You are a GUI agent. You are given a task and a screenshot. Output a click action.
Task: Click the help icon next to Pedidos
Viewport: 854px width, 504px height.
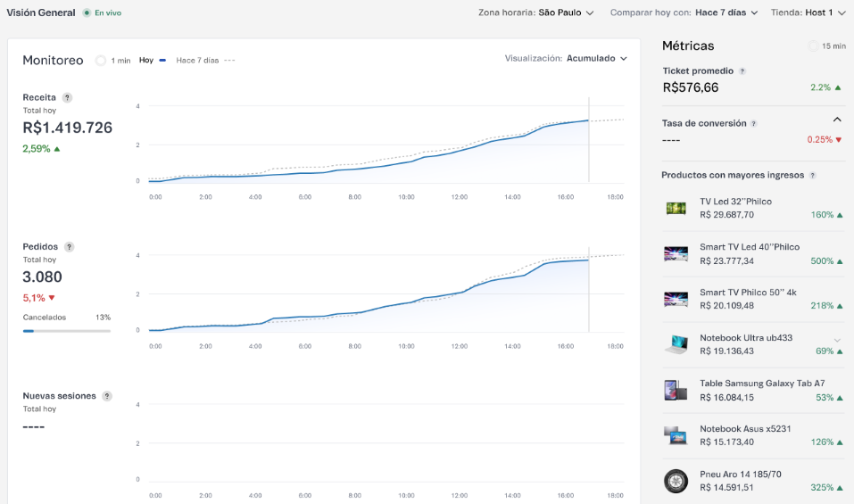click(70, 247)
